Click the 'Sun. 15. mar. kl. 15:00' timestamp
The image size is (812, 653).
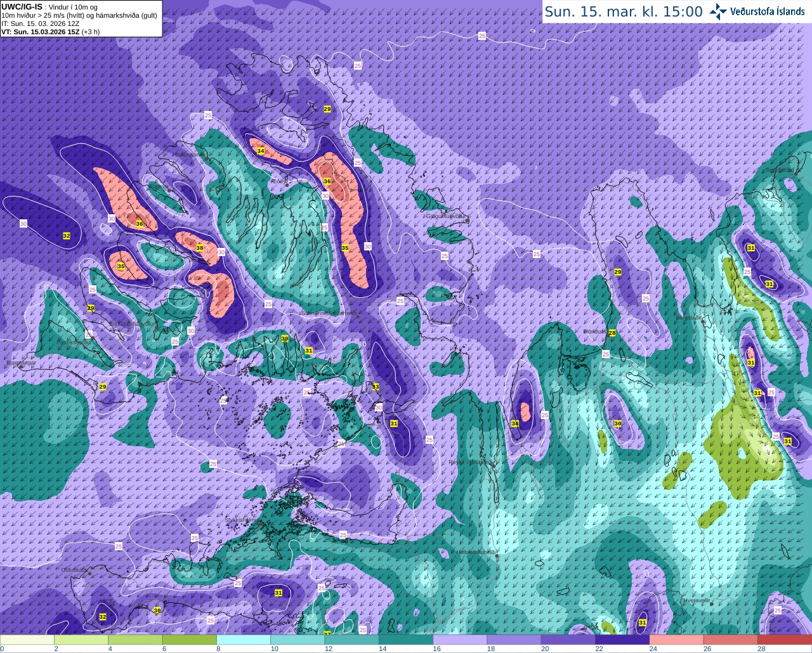(624, 11)
